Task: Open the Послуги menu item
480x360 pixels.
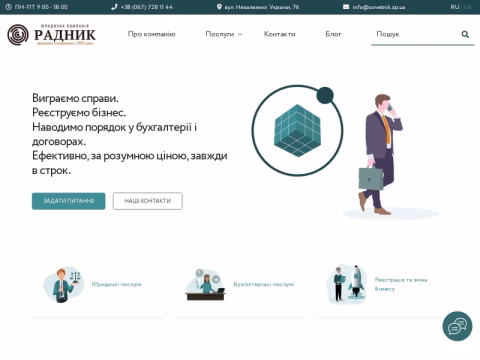Action: coord(220,34)
